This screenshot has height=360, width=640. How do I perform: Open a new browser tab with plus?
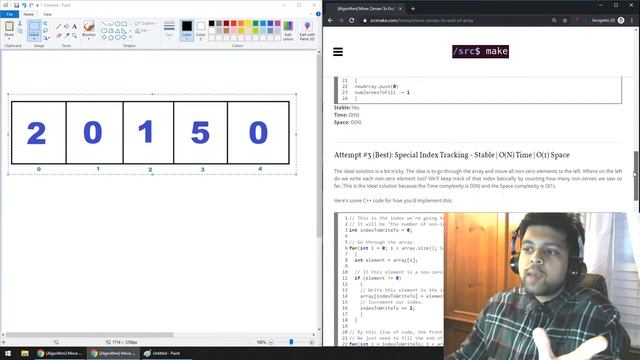coord(413,8)
